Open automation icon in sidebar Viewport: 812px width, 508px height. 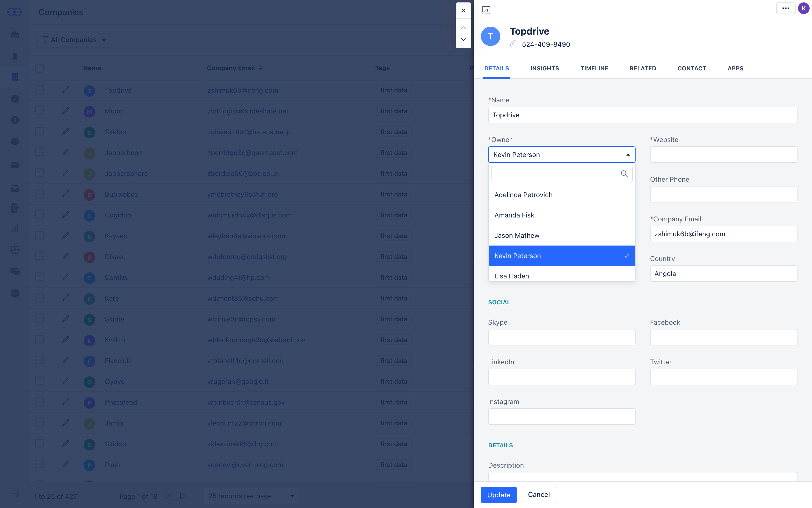[x=15, y=250]
